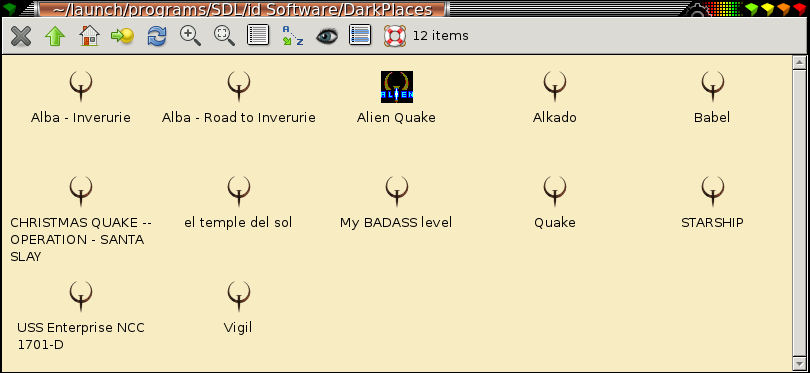Zoom in on the file icons
810x373 pixels.
point(191,36)
